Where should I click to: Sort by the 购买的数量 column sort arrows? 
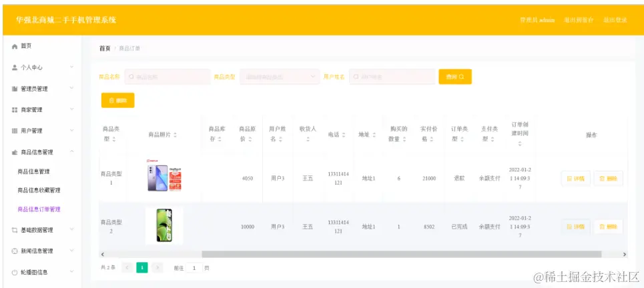(x=404, y=139)
